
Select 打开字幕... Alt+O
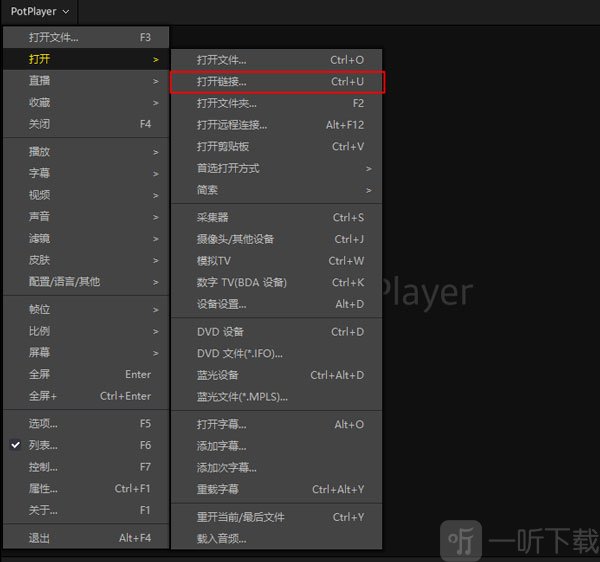[277, 425]
